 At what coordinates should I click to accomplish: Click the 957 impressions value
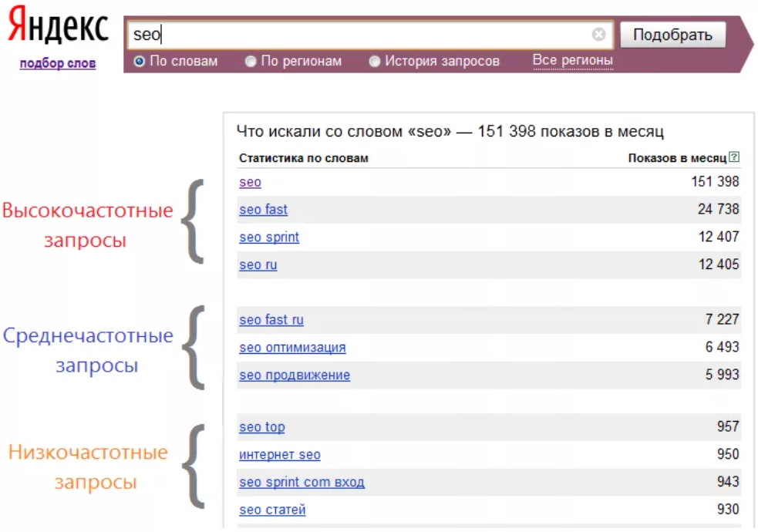[x=728, y=426]
